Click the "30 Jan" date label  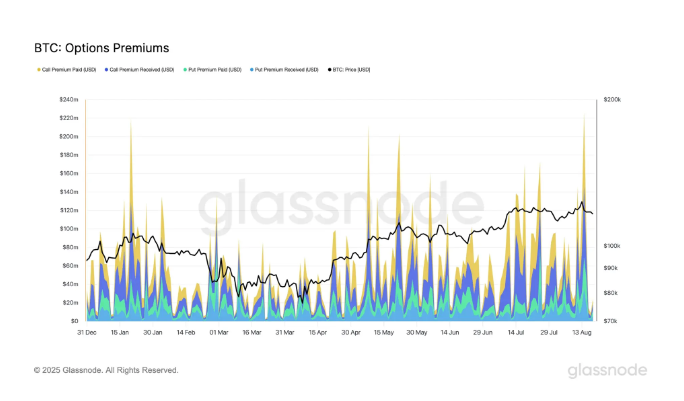tap(153, 332)
